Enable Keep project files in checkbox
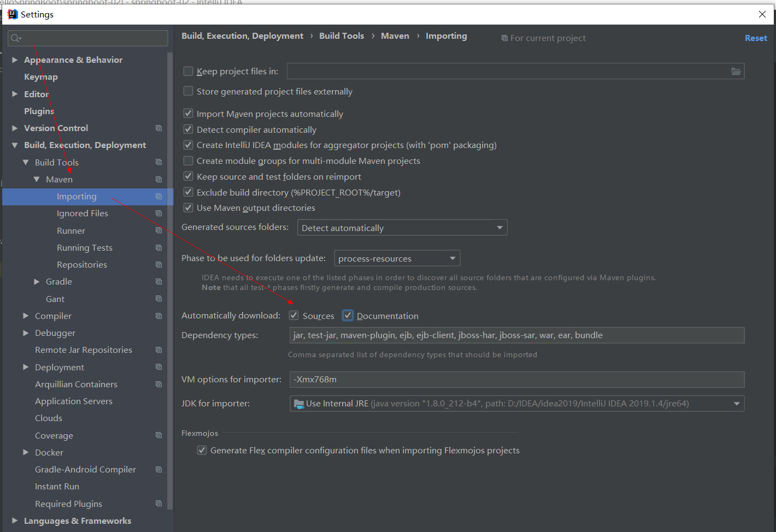 188,71
